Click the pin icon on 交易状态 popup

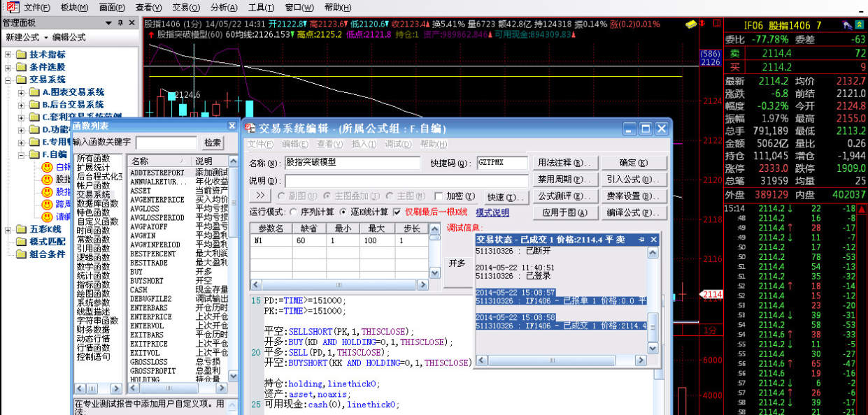pyautogui.click(x=642, y=240)
